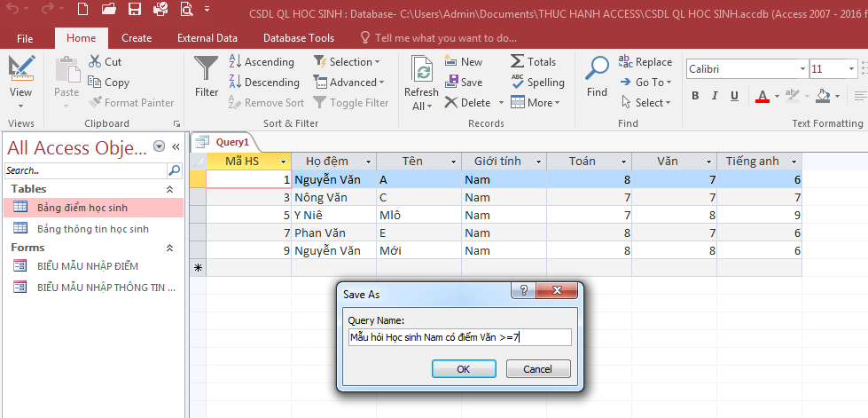The height and width of the screenshot is (418, 868).
Task: Select the Home ribbon tab
Action: tap(81, 38)
